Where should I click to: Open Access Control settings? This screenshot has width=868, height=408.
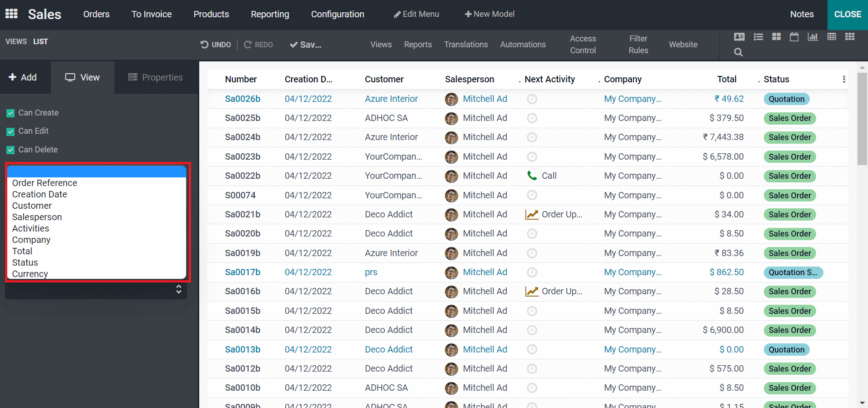[x=583, y=45]
